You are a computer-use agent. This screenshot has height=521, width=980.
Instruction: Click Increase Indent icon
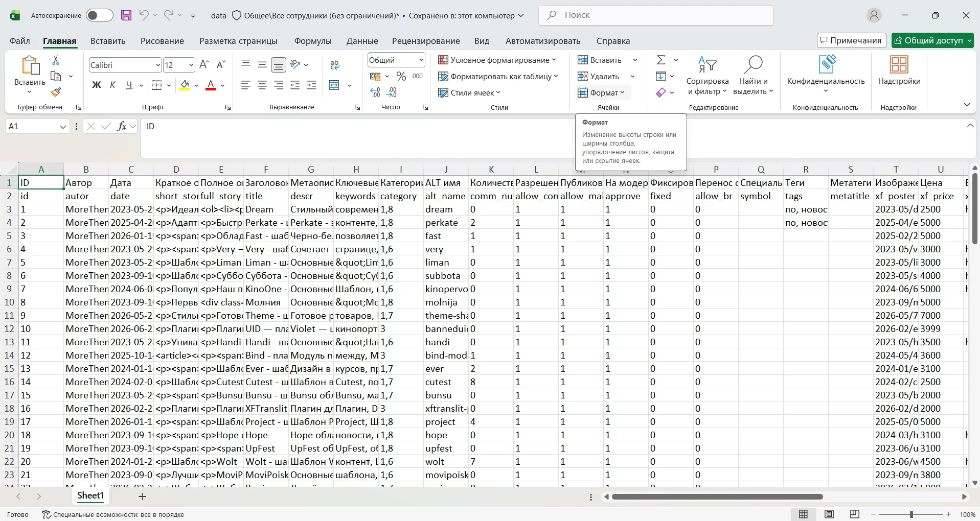tap(311, 85)
